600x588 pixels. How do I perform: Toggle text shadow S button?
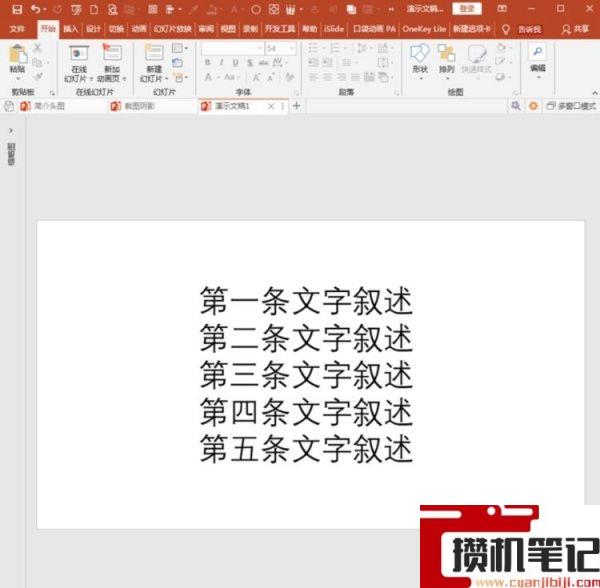249,63
